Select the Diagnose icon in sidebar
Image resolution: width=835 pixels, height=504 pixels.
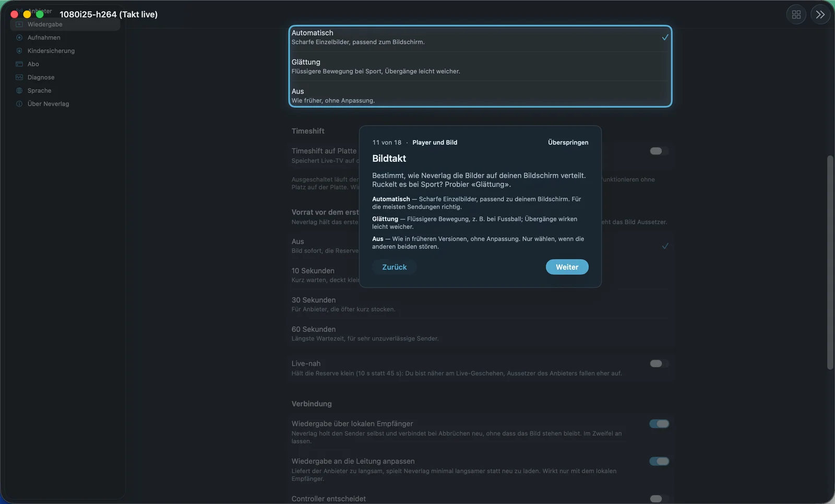click(19, 77)
